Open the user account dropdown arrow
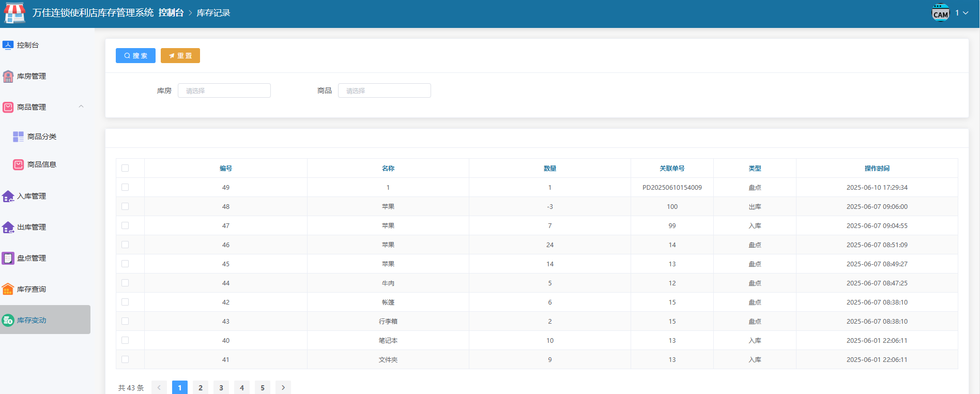 pos(966,13)
